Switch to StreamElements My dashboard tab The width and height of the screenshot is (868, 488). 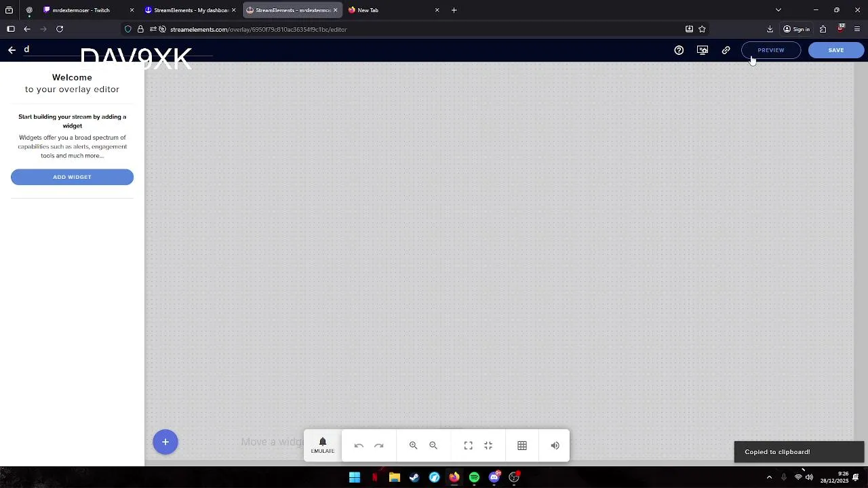tap(191, 10)
